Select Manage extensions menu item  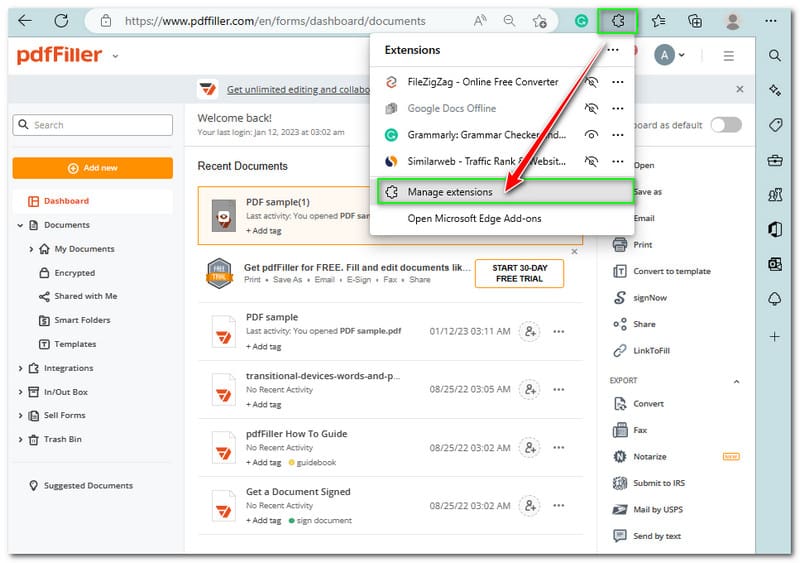coord(505,192)
